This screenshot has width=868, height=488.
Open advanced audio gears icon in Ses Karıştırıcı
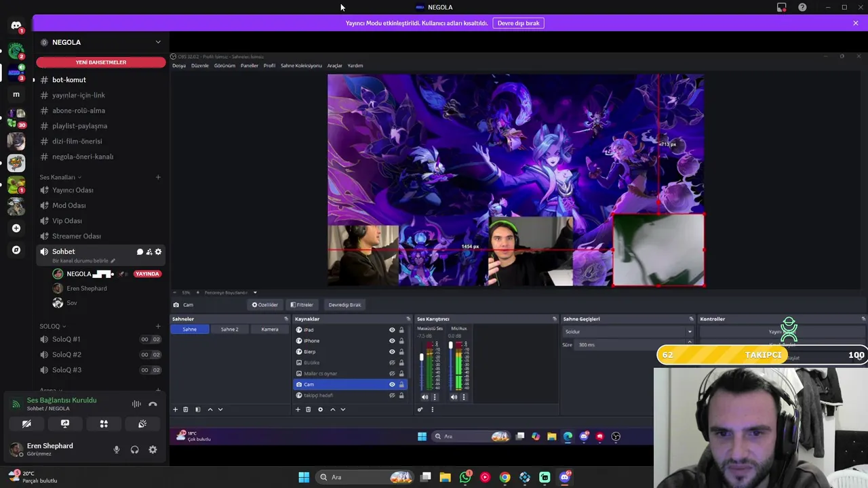tap(420, 409)
